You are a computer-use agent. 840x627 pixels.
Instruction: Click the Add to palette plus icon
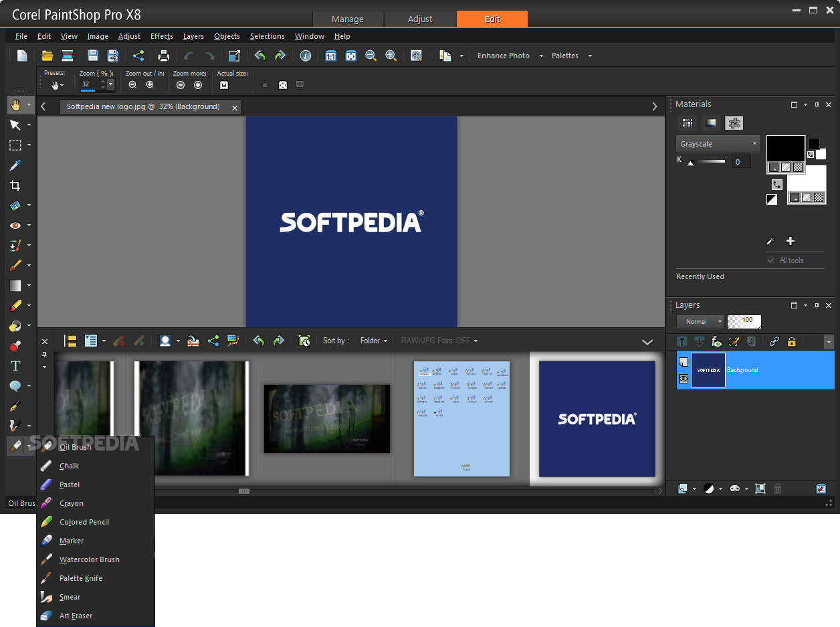(791, 241)
